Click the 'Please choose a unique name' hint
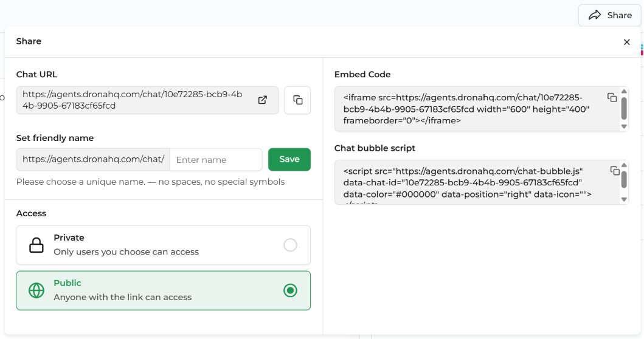Viewport: 644px width, 339px height. (150, 182)
